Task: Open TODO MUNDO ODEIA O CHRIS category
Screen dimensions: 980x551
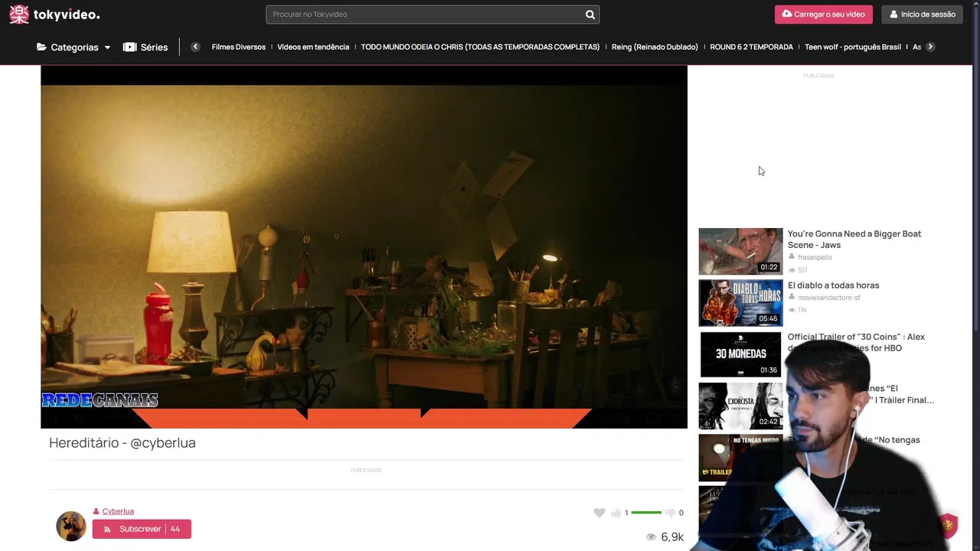Action: pos(480,47)
